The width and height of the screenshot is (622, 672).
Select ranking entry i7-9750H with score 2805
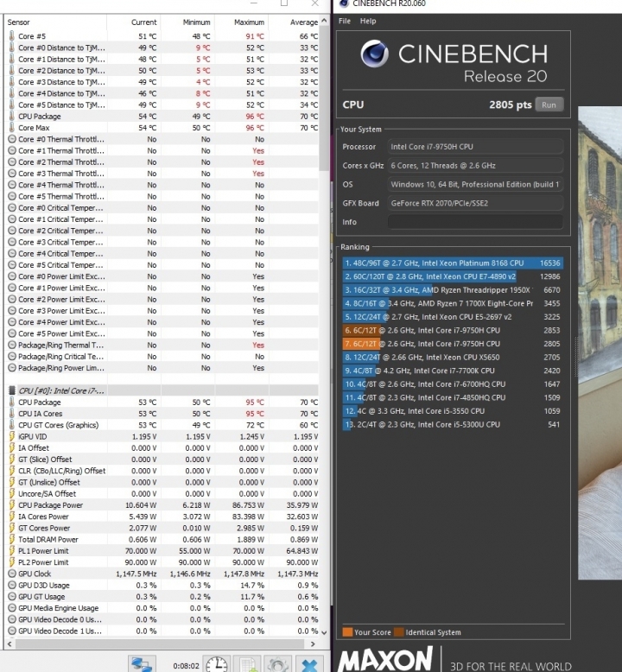tap(453, 344)
